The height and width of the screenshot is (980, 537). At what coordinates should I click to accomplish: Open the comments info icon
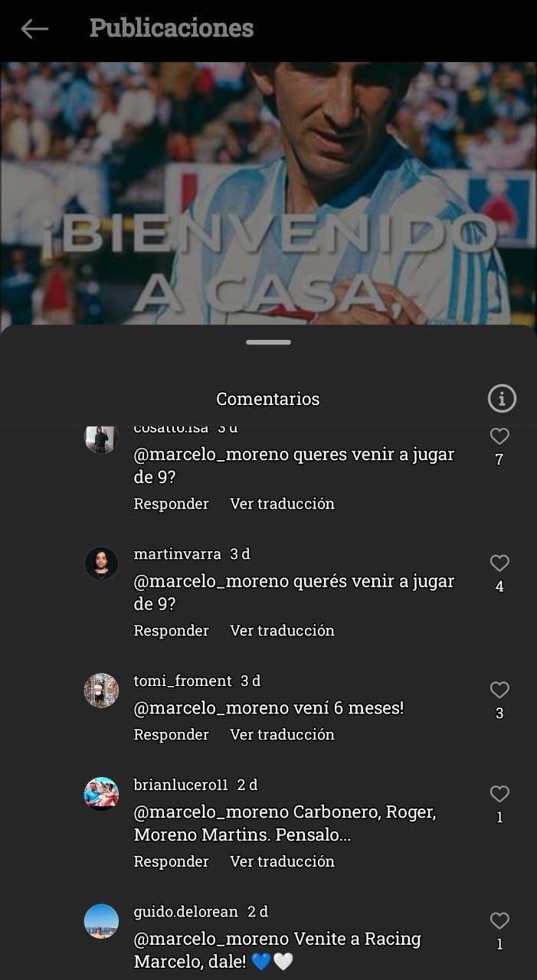502,398
